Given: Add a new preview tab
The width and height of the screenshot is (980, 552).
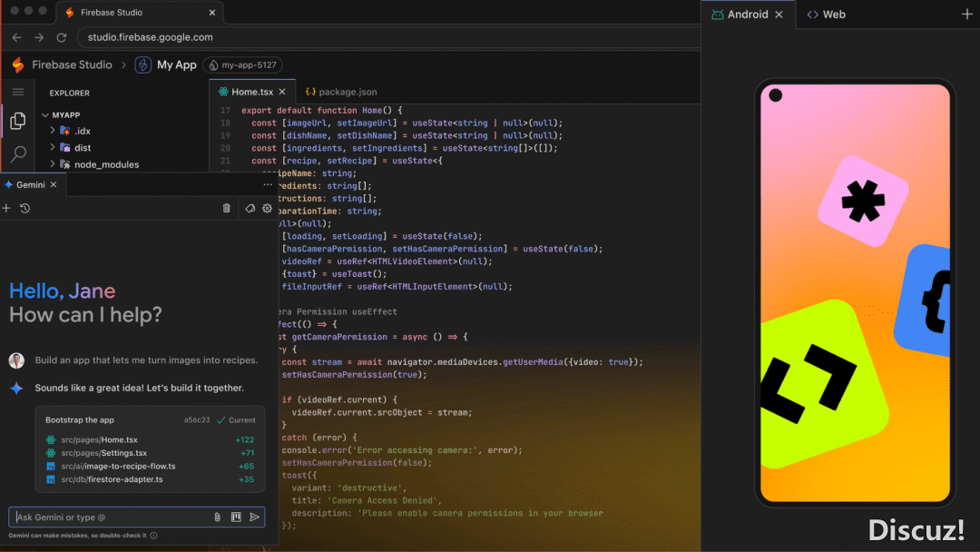Looking at the screenshot, I should coord(966,15).
